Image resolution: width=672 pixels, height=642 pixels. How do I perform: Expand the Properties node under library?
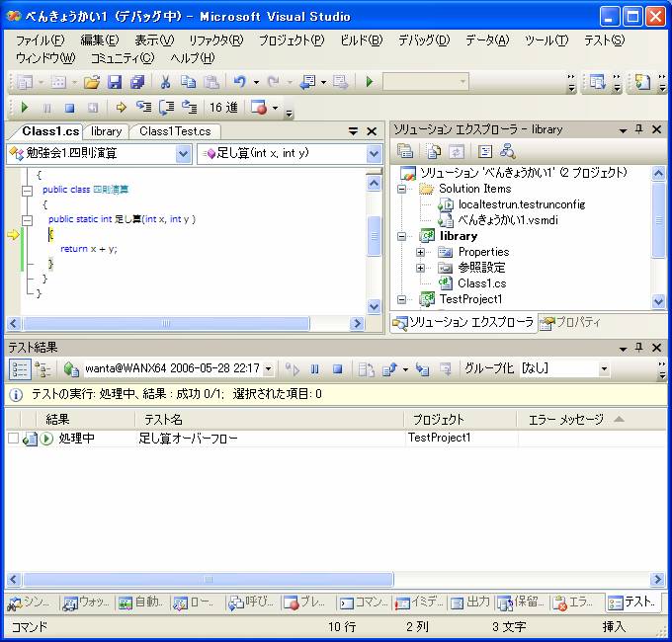click(421, 252)
